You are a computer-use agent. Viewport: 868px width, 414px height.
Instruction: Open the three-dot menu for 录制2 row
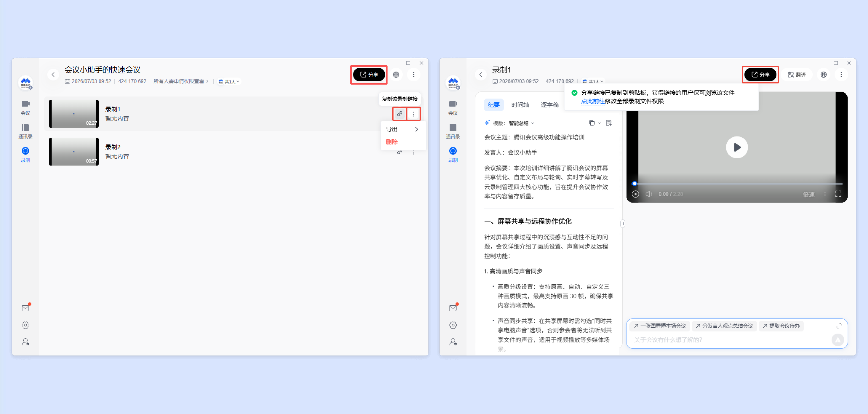pyautogui.click(x=413, y=152)
